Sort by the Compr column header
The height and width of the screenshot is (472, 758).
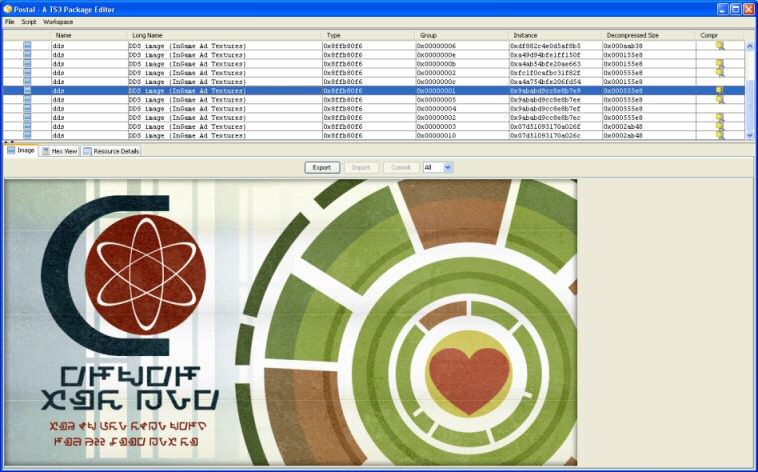(x=720, y=35)
